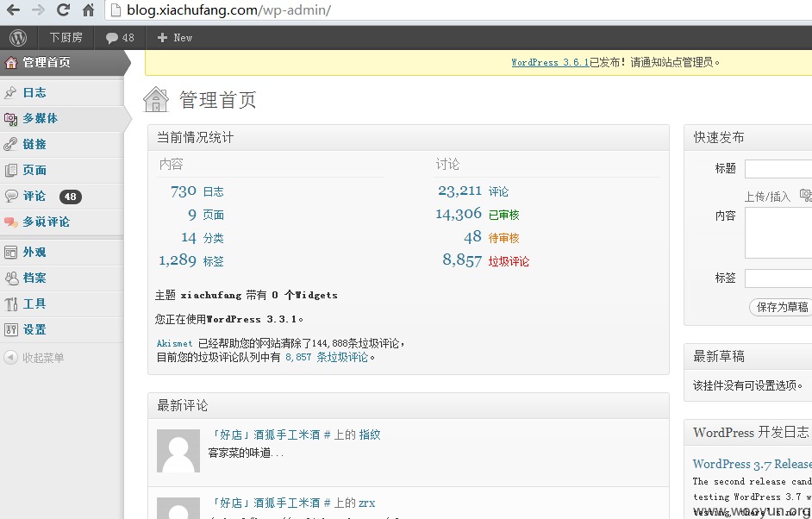812x519 pixels.
Task: Click the upload media icon beside 上传/插入
Action: (x=806, y=196)
